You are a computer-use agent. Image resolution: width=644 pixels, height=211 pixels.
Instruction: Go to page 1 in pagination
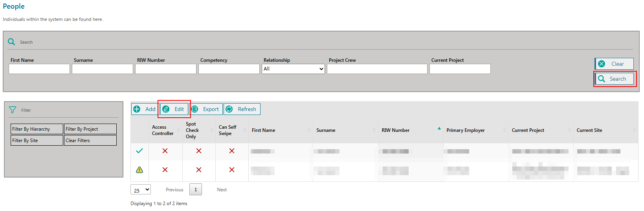196,189
